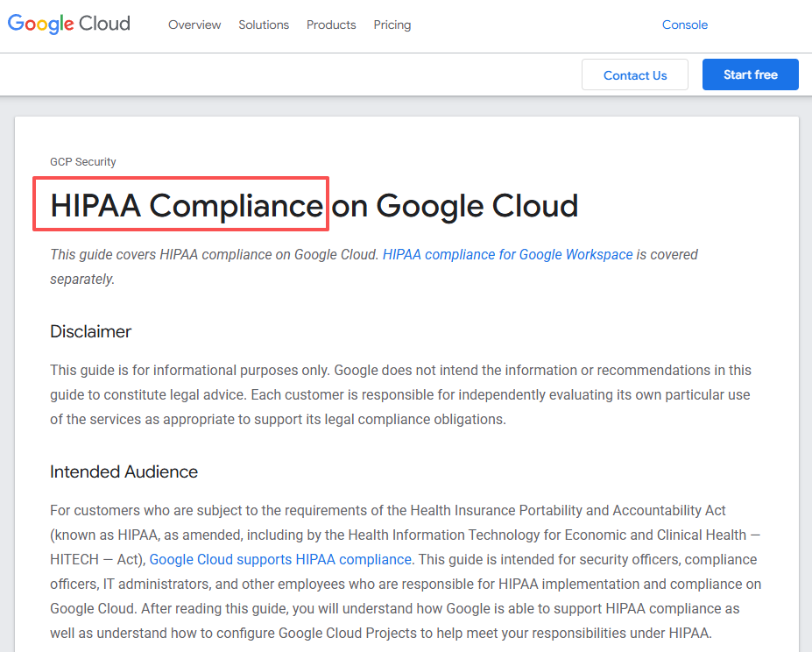812x652 pixels.
Task: Open the Overview menu item
Action: (x=194, y=25)
